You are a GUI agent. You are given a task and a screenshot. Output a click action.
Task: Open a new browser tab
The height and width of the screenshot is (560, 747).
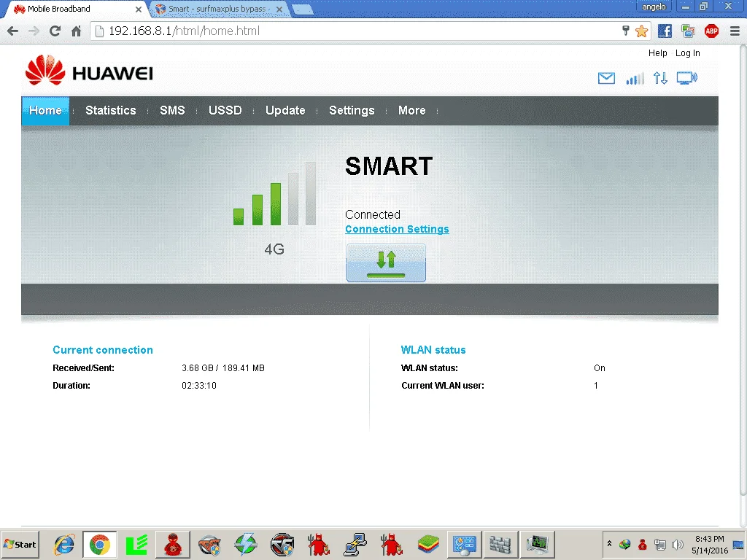[x=302, y=9]
